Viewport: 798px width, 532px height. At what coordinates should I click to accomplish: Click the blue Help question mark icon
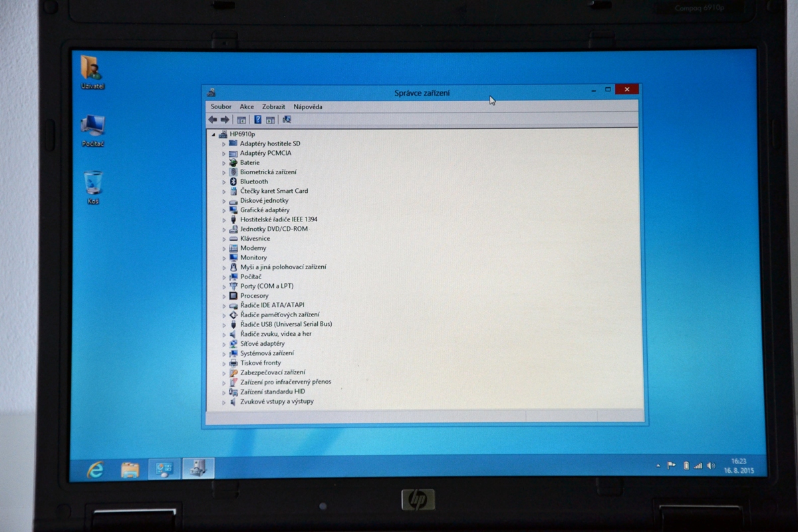[x=257, y=120]
